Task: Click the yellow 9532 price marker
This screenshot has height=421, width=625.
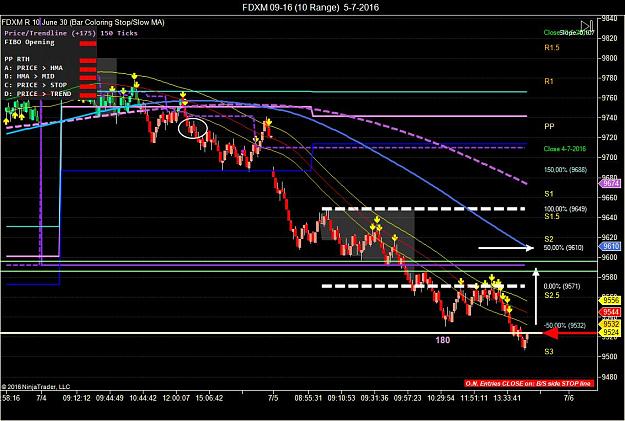Action: click(x=609, y=324)
